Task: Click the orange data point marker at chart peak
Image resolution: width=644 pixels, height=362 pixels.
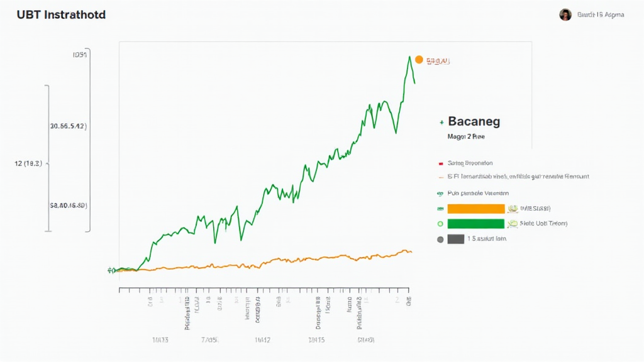Action: click(x=419, y=60)
